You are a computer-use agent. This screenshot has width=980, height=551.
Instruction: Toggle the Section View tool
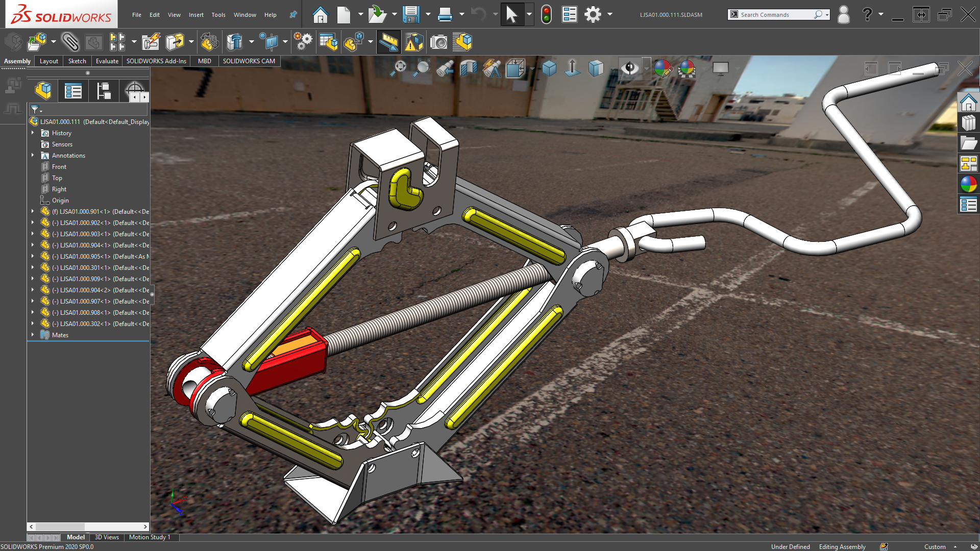coord(468,68)
